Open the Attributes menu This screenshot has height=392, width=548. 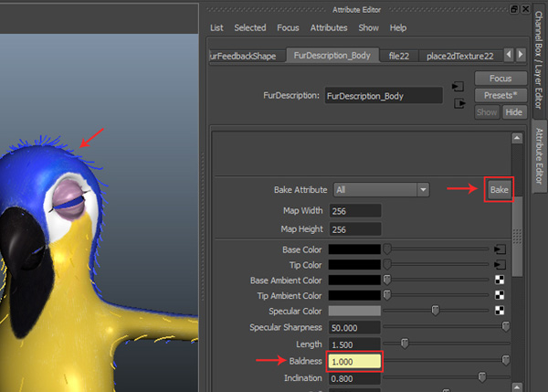329,27
